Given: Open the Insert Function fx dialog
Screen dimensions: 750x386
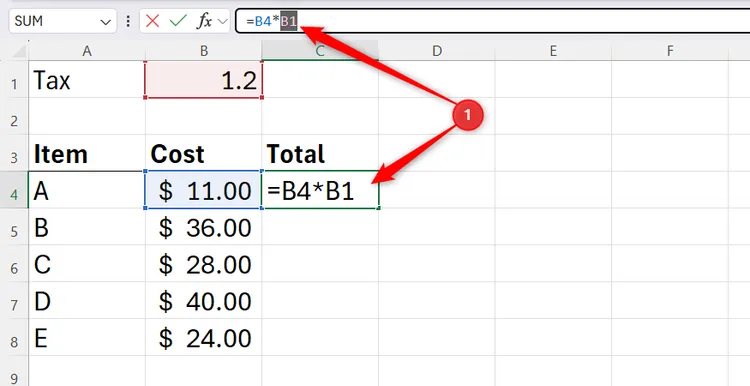Looking at the screenshot, I should click(204, 21).
